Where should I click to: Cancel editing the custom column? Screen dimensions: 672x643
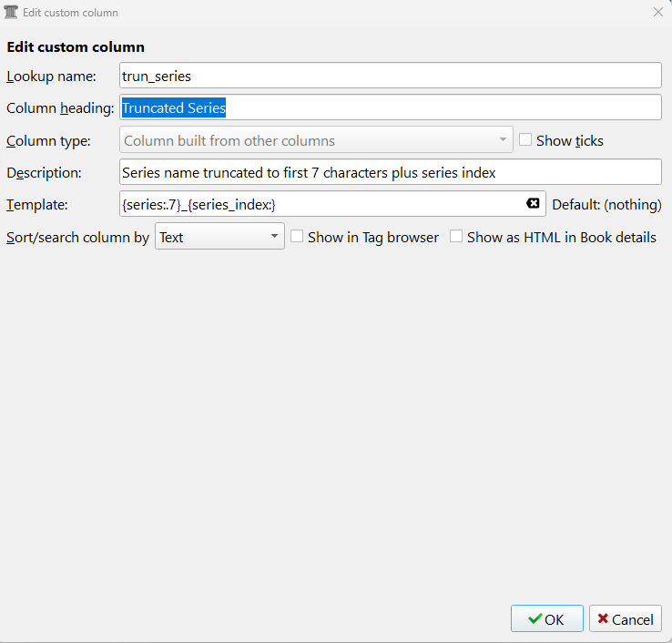point(625,619)
